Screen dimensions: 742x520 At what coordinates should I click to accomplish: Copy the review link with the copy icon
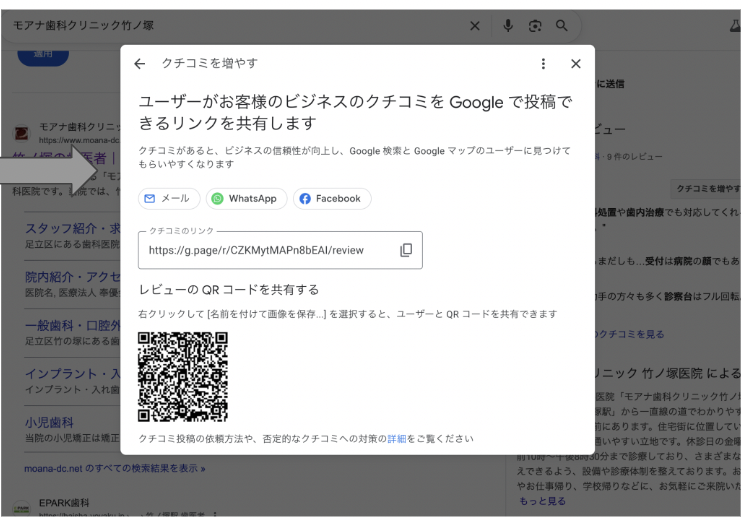406,250
